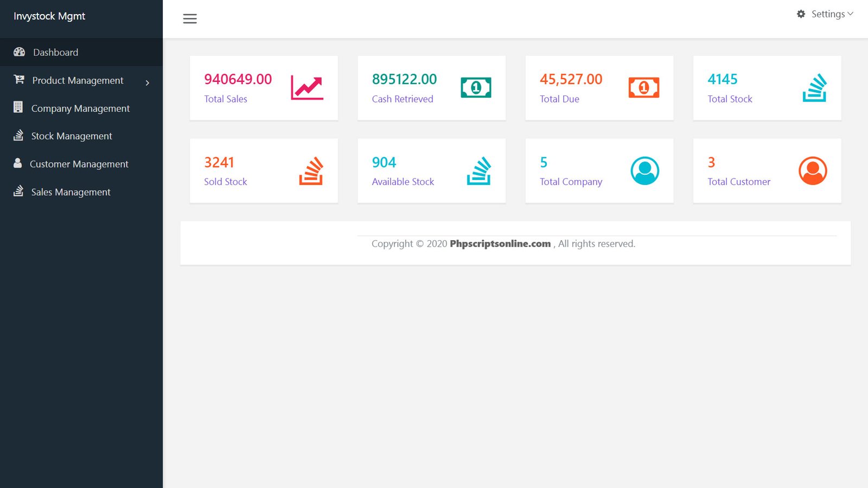Viewport: 868px width, 488px height.
Task: Click the 895122.00 cash value
Action: 404,79
